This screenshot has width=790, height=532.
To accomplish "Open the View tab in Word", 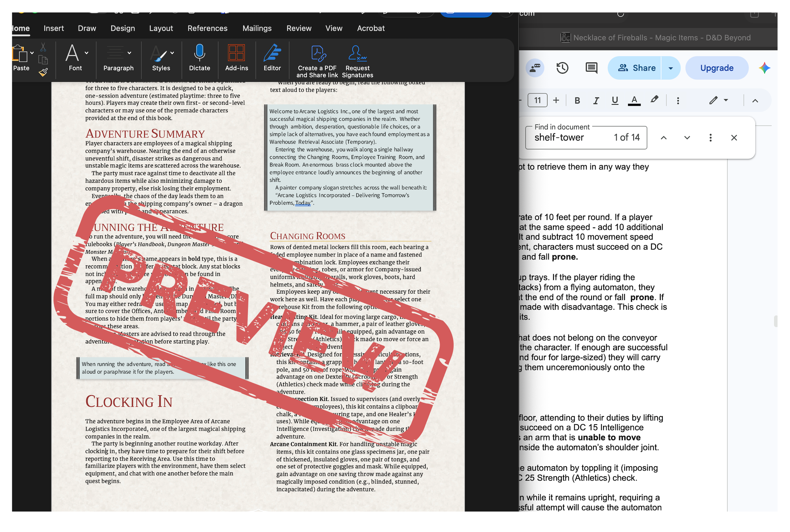I will pyautogui.click(x=334, y=28).
